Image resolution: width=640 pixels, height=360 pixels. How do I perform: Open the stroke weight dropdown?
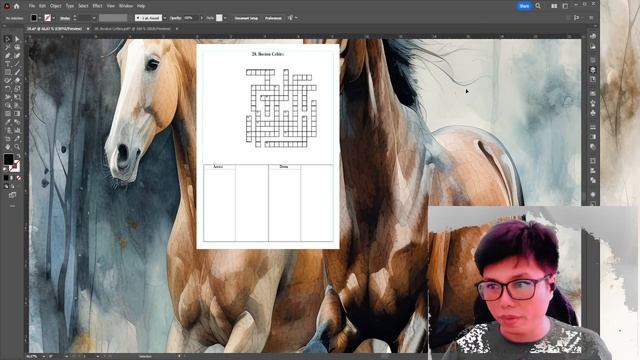pos(94,18)
